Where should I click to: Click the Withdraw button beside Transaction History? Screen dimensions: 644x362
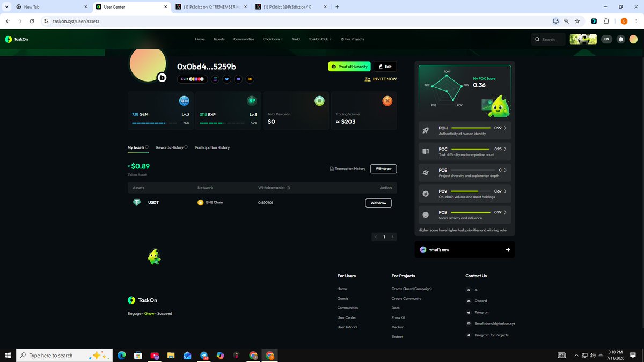[x=383, y=168]
